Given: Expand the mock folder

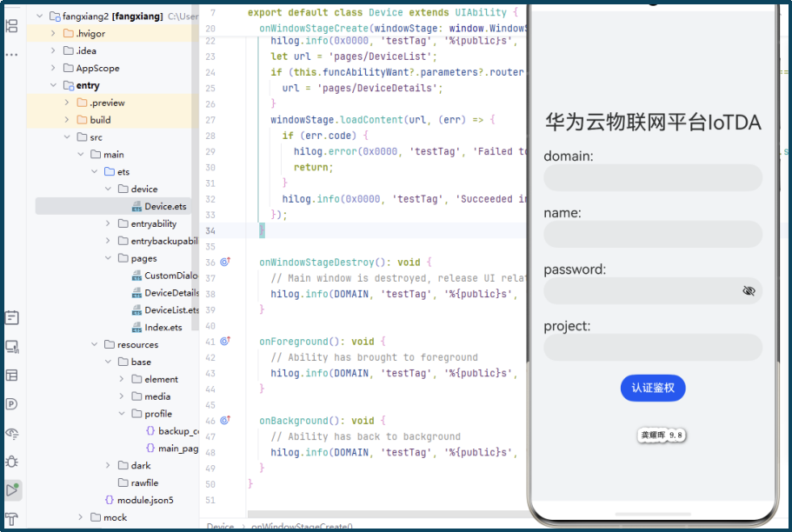Looking at the screenshot, I should point(80,517).
